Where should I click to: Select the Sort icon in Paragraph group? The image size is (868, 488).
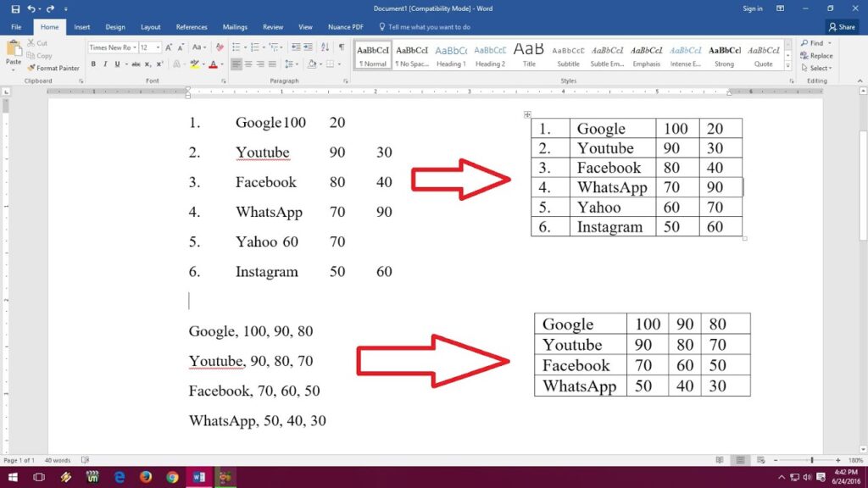pyautogui.click(x=325, y=48)
